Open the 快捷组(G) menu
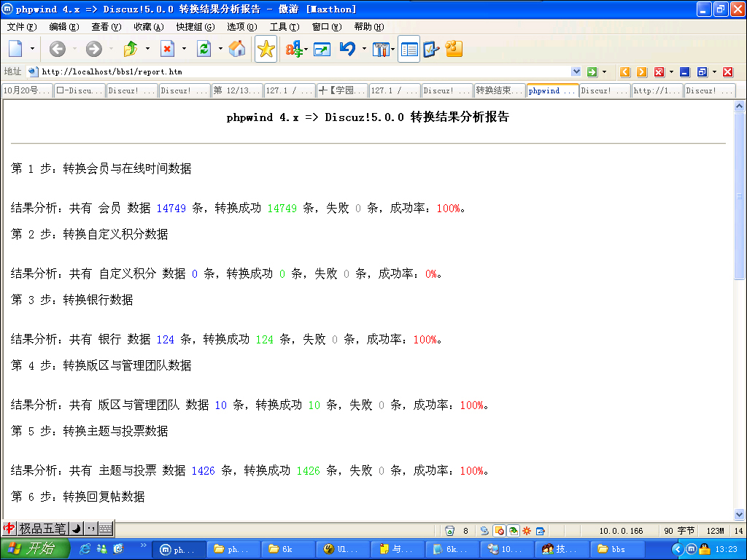This screenshot has width=747, height=560. (x=196, y=27)
